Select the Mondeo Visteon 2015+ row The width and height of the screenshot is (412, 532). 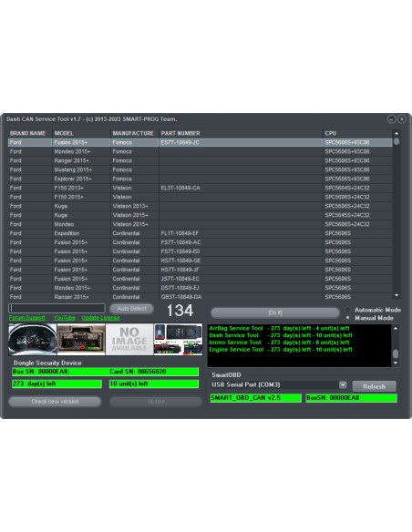[x=200, y=224]
